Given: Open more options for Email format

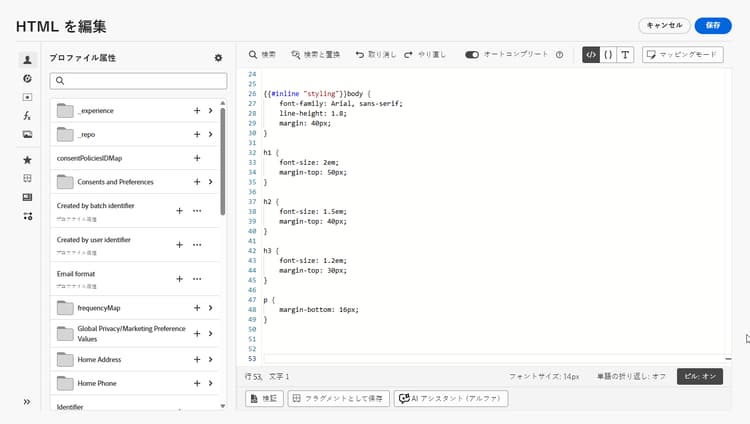Looking at the screenshot, I should 197,279.
